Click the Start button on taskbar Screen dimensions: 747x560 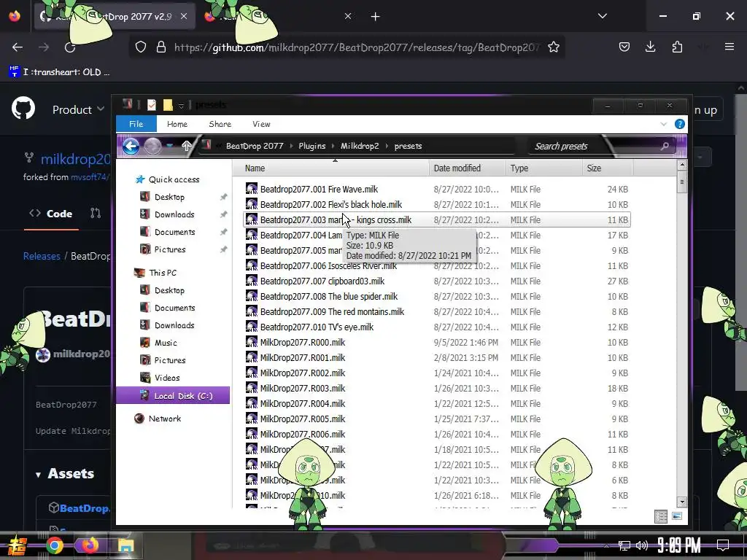[x=18, y=546]
